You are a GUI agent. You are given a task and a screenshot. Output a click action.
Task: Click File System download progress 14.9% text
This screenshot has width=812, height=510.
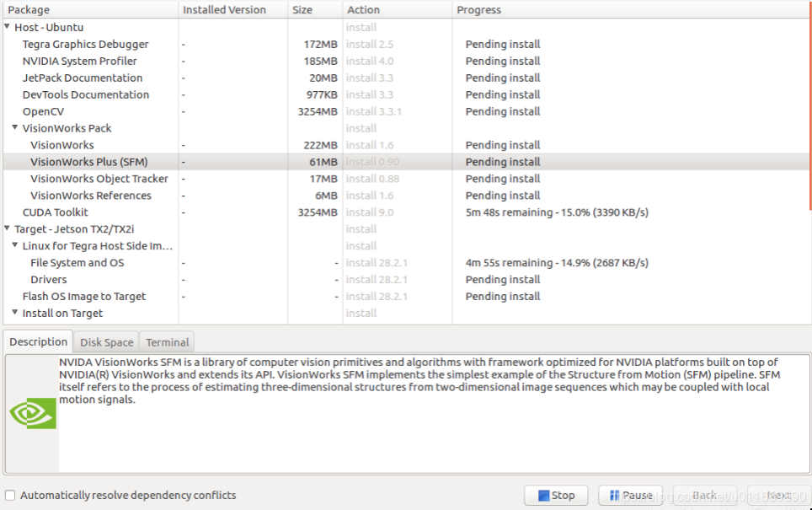(x=557, y=263)
